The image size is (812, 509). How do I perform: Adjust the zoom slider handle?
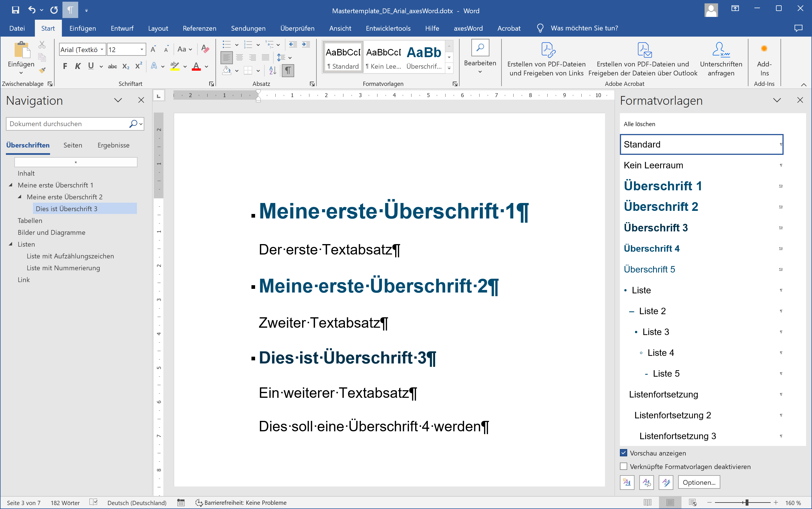tap(746, 503)
